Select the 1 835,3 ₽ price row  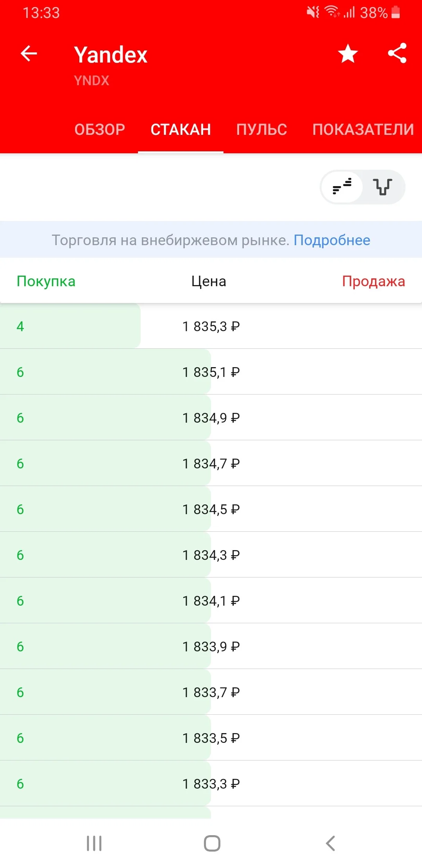pos(211,326)
